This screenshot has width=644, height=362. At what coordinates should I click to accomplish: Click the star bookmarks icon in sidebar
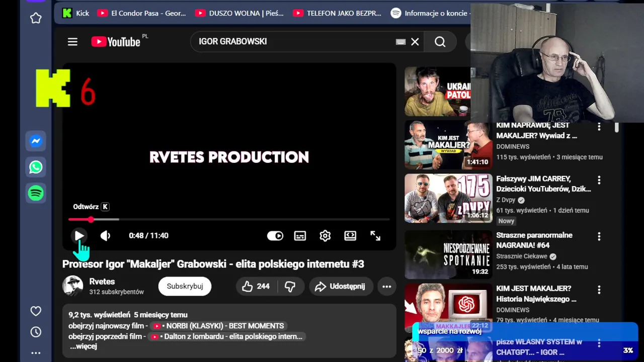pos(36,18)
